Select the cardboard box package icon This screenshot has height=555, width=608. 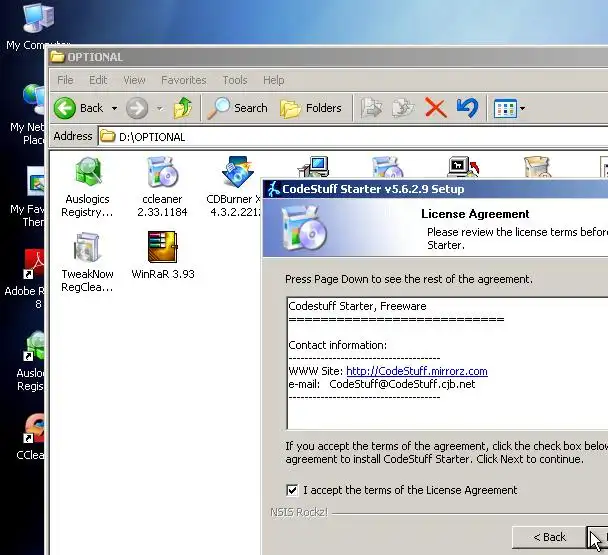point(537,167)
